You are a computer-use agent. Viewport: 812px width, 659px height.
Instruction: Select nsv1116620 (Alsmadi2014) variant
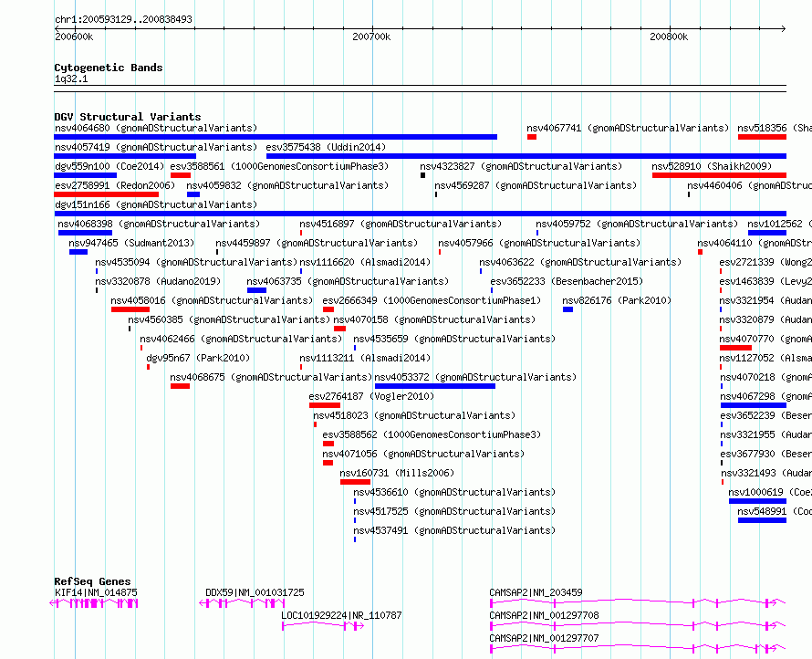coord(365,262)
